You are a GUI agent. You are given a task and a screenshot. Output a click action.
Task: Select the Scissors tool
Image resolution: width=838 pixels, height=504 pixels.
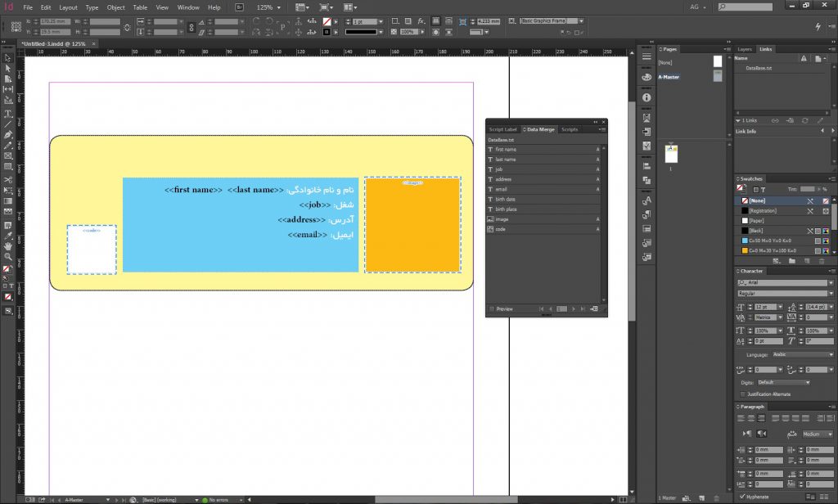click(x=8, y=179)
